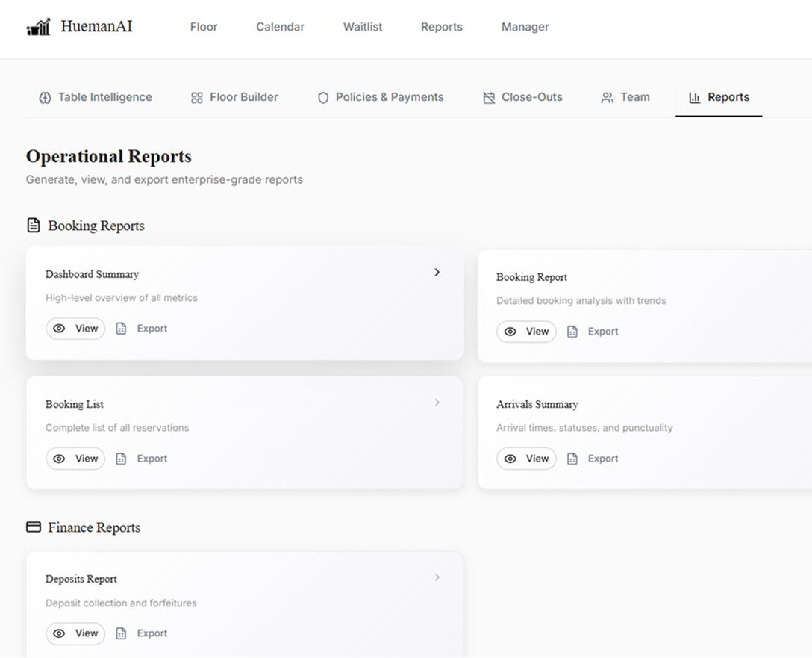Click the HuemanAI logo icon

point(38,28)
